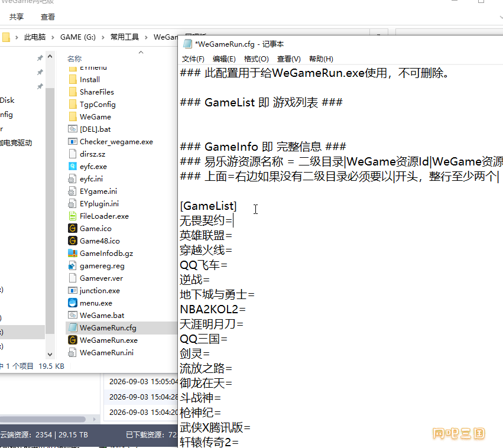Open the Install folder icon

73,80
